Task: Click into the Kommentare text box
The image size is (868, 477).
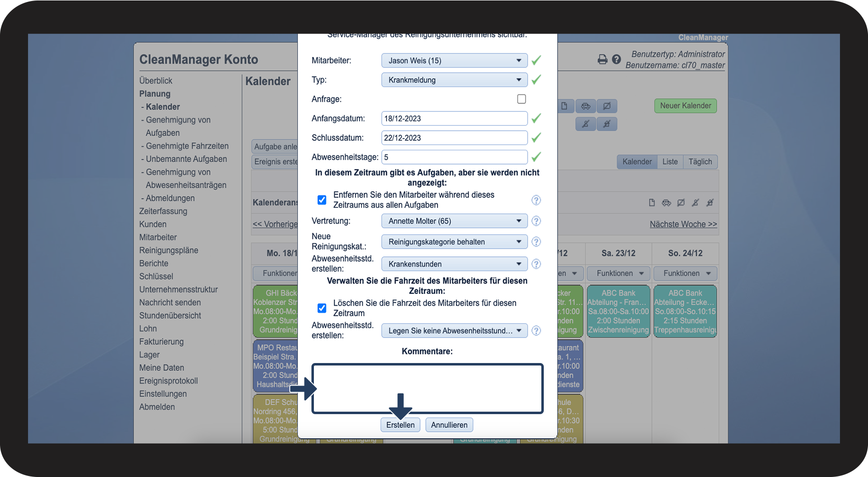Action: [427, 389]
